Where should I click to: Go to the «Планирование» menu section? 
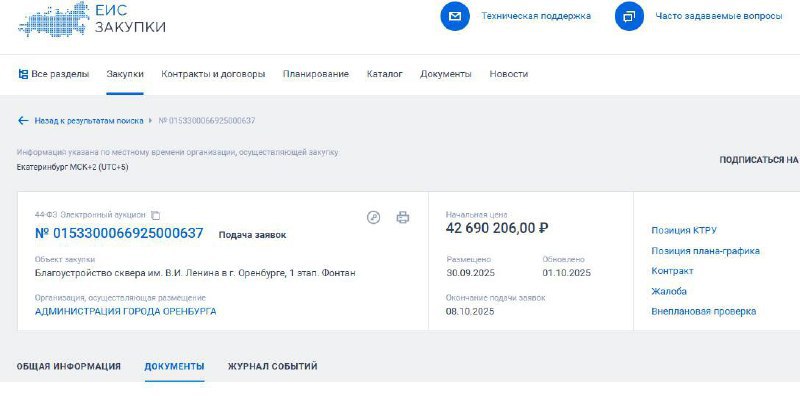316,74
